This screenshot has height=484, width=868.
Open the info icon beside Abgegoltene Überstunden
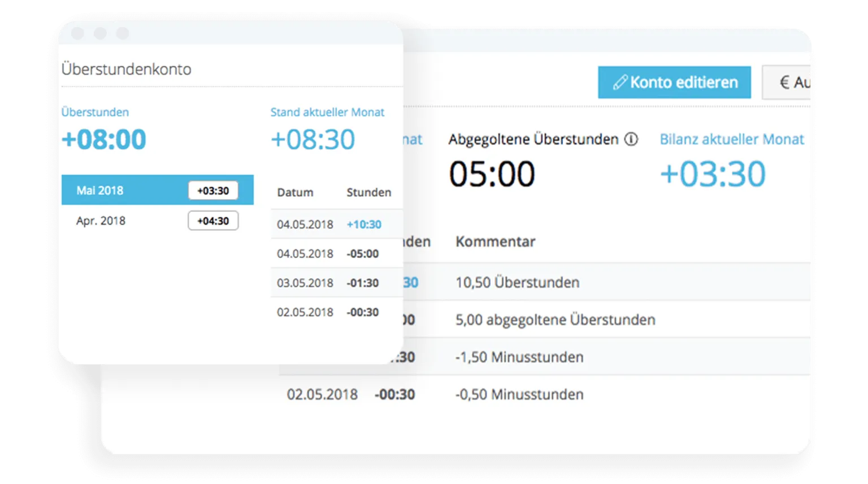point(632,139)
